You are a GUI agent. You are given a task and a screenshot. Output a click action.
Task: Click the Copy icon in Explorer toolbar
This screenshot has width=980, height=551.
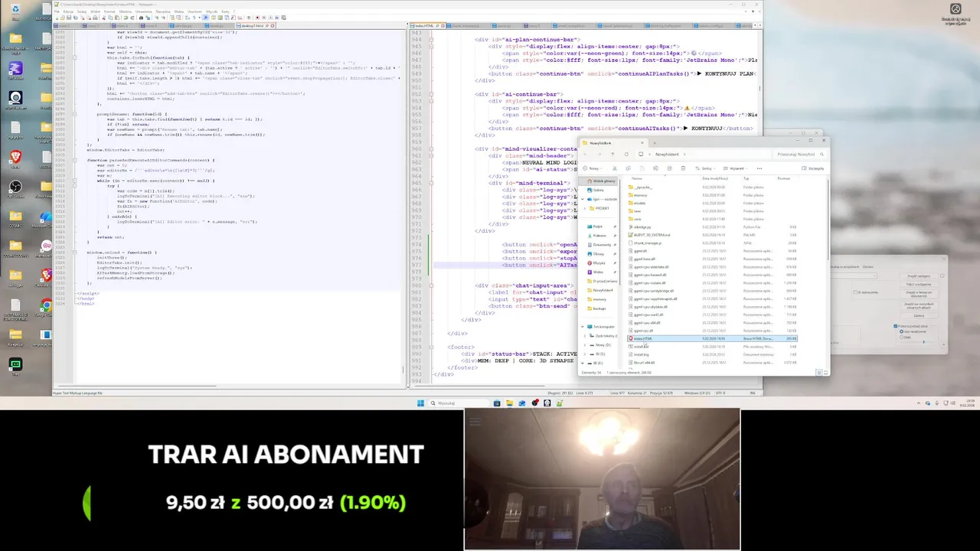[629, 168]
